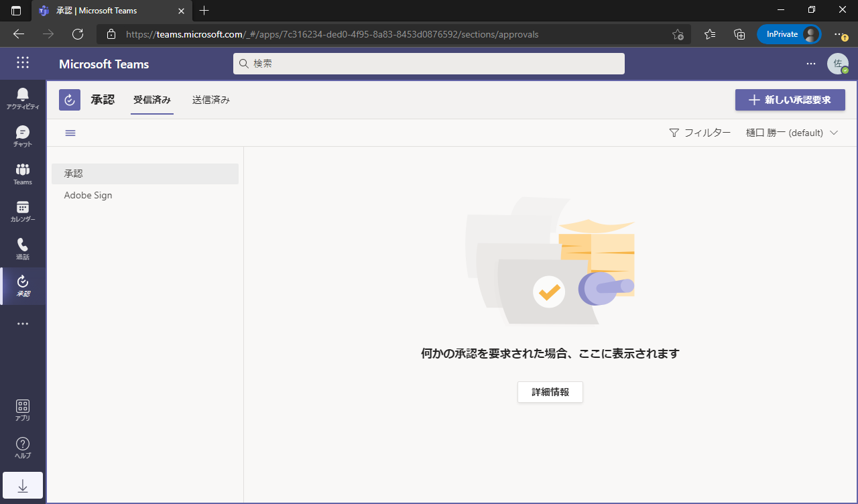Open the Activity (アクティビティ) bell icon
Image resolution: width=858 pixels, height=504 pixels.
(x=23, y=99)
